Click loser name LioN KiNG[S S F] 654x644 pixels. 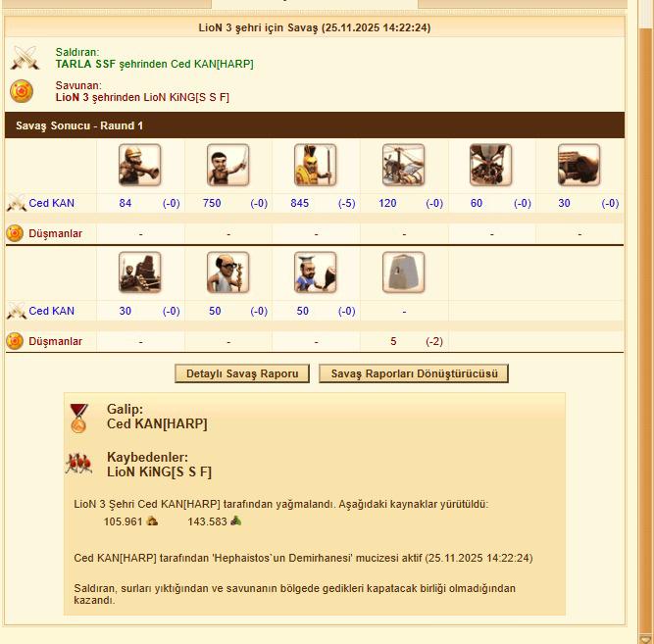159,471
